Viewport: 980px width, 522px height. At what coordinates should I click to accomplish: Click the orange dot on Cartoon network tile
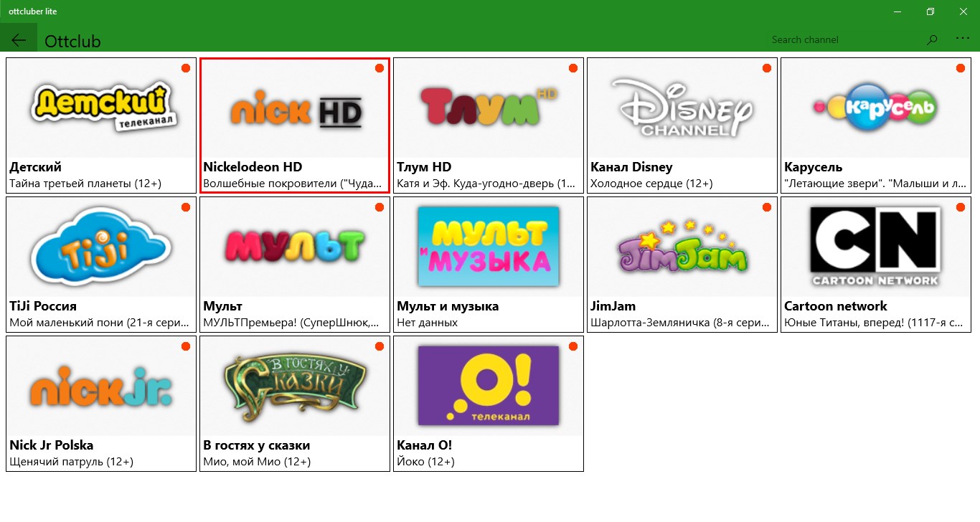(x=961, y=207)
